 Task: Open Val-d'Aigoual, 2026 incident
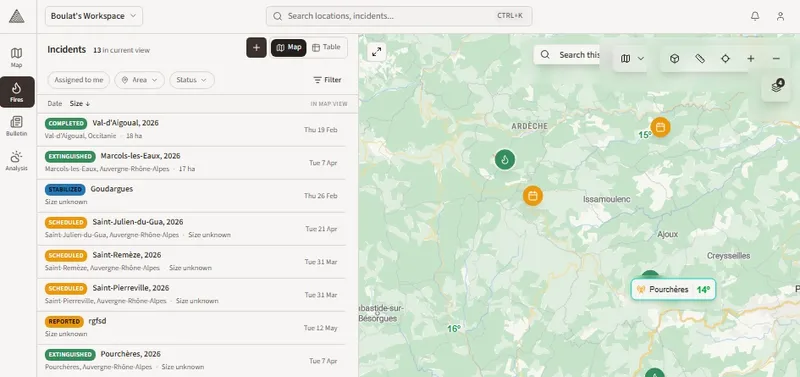click(x=191, y=130)
